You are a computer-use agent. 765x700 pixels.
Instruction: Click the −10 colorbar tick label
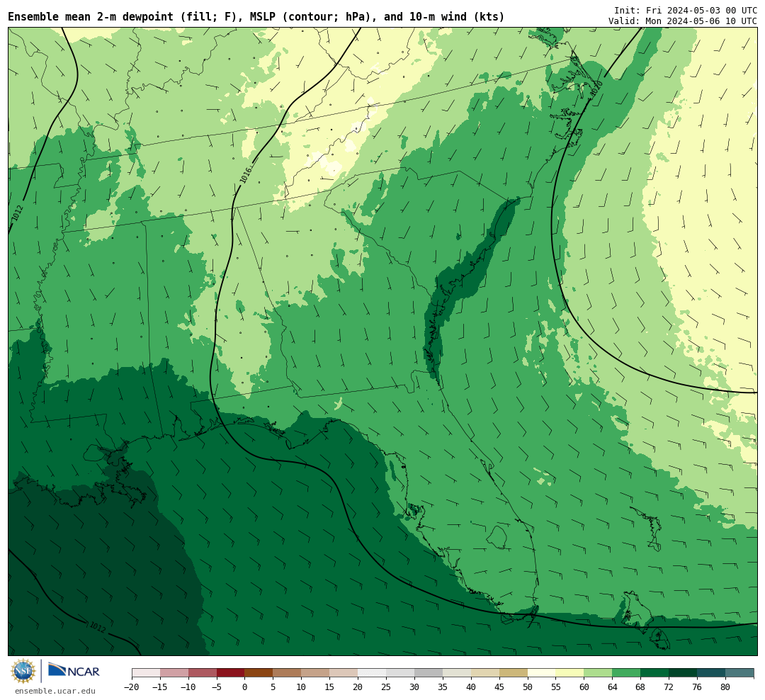(188, 687)
